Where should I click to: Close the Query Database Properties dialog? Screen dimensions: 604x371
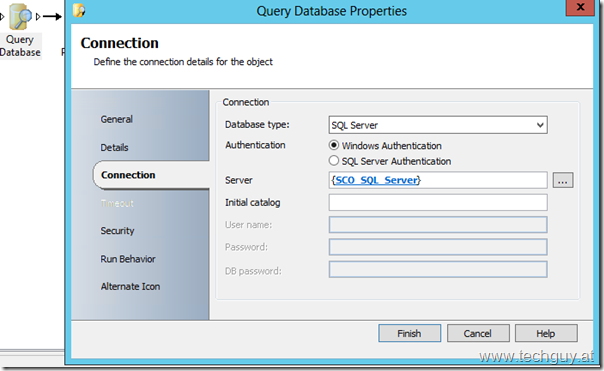tap(580, 7)
